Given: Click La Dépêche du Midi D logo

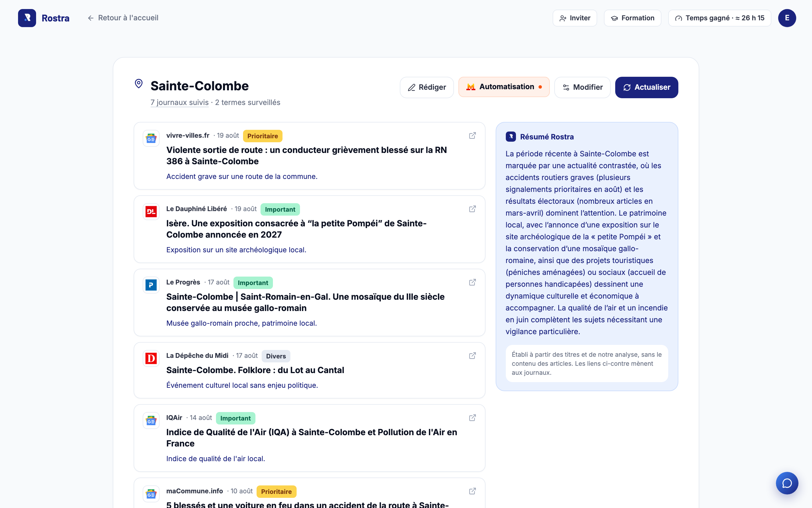Looking at the screenshot, I should 151,358.
